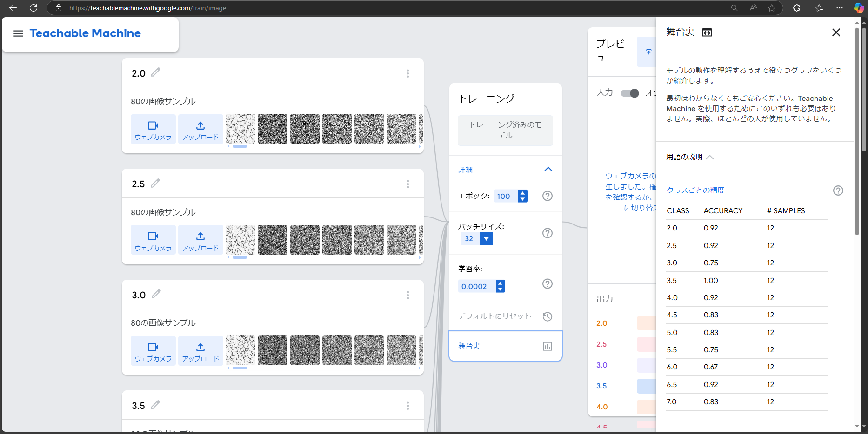The height and width of the screenshot is (434, 868).
Task: Open the 3.5 class options menu
Action: [408, 406]
